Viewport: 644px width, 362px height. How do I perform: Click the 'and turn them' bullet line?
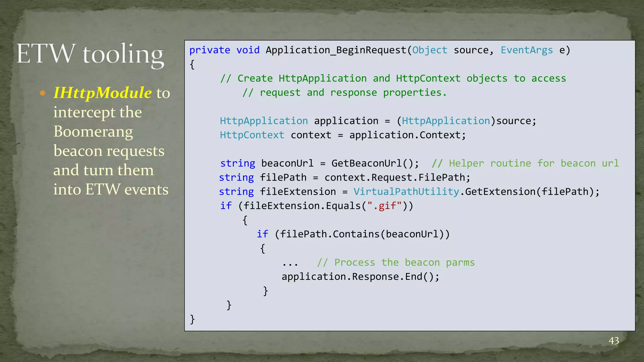[x=103, y=170]
